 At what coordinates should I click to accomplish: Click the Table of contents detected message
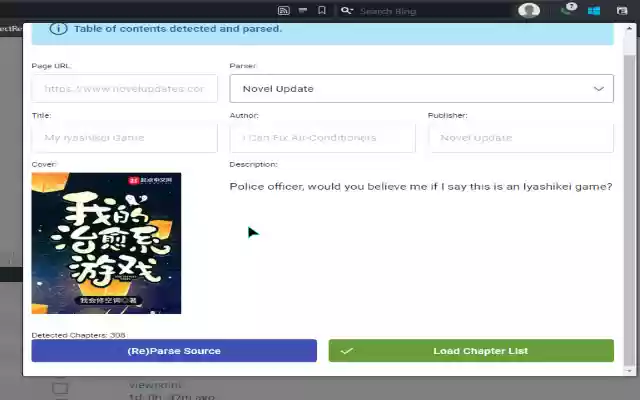pos(178,29)
